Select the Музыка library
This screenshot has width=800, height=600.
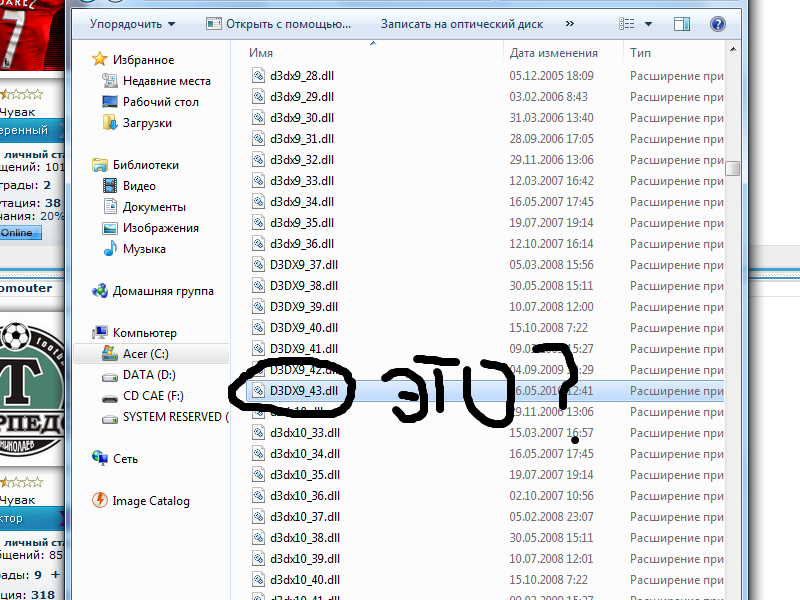(x=144, y=249)
